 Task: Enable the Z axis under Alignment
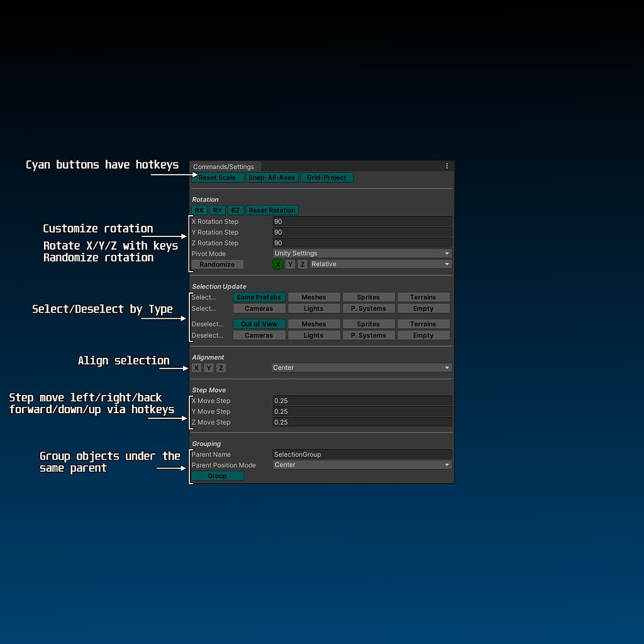[220, 368]
